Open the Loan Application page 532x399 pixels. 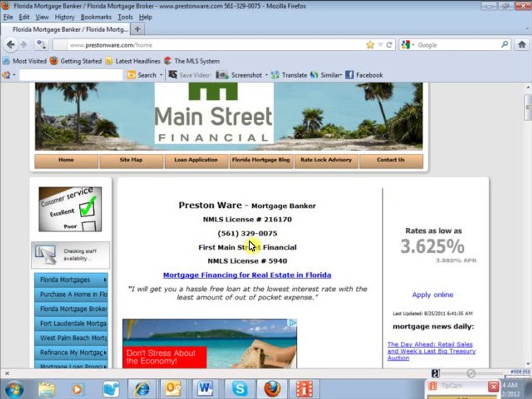pyautogui.click(x=196, y=161)
